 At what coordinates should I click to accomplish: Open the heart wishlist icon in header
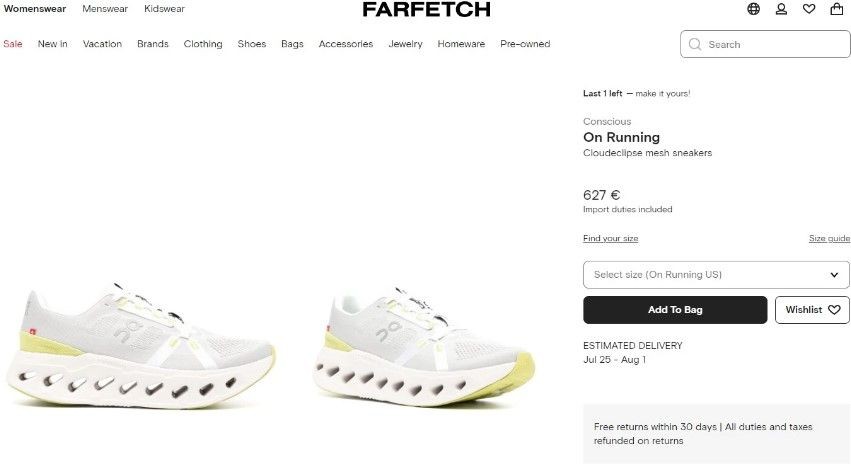coord(809,9)
